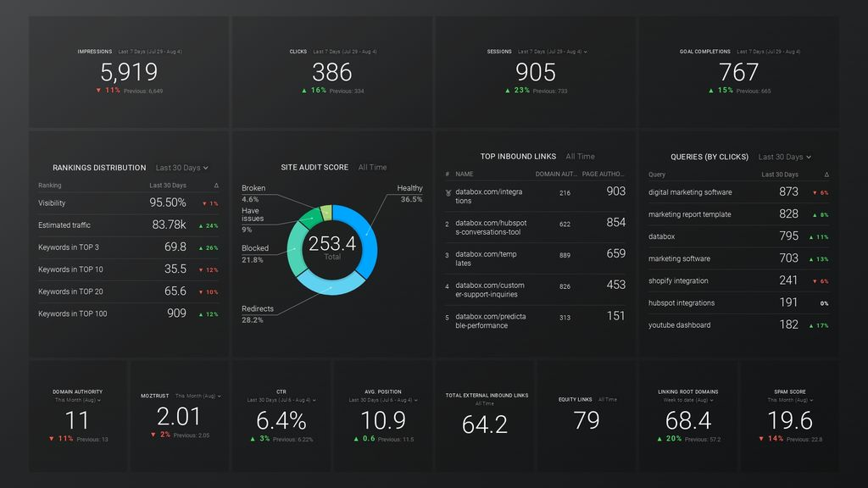Click the Query column header
The image size is (868, 488).
[657, 175]
